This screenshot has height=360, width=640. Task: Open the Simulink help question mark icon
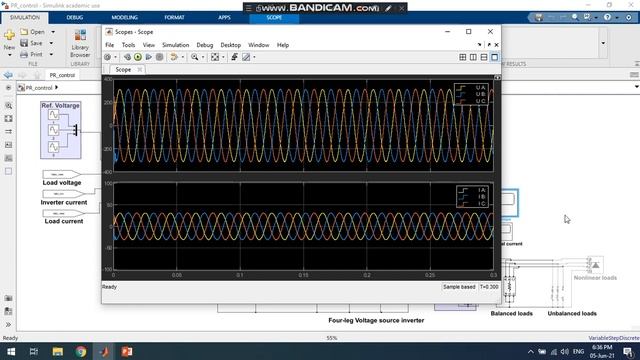(607, 17)
